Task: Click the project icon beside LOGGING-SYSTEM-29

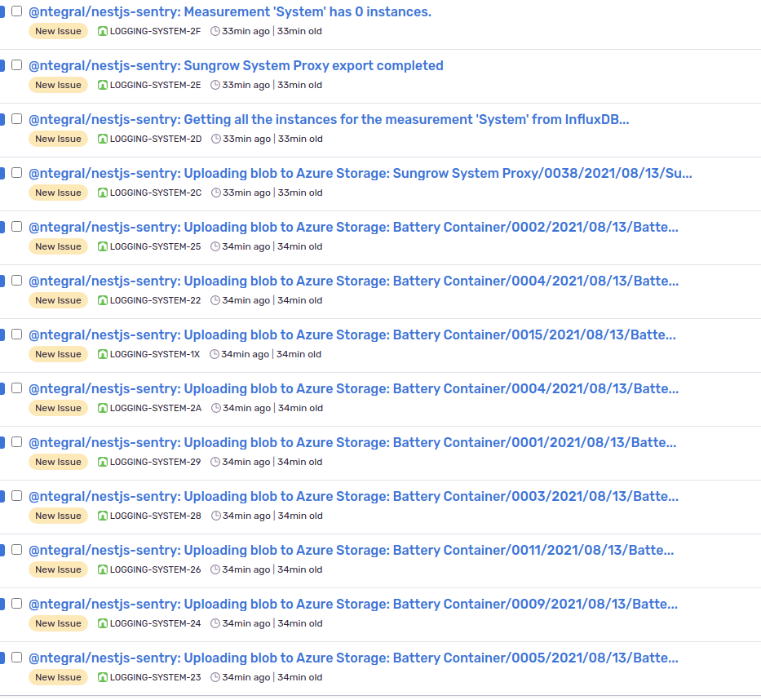Action: click(x=103, y=462)
